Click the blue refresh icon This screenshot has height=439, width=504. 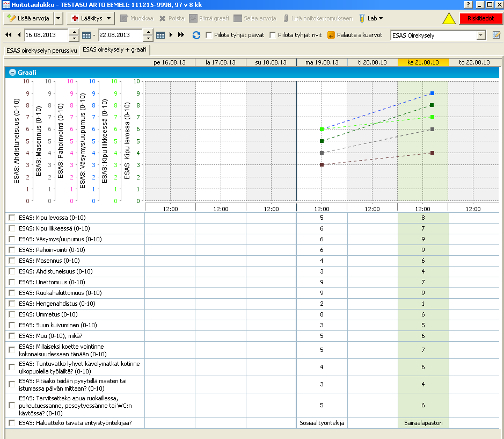click(196, 35)
